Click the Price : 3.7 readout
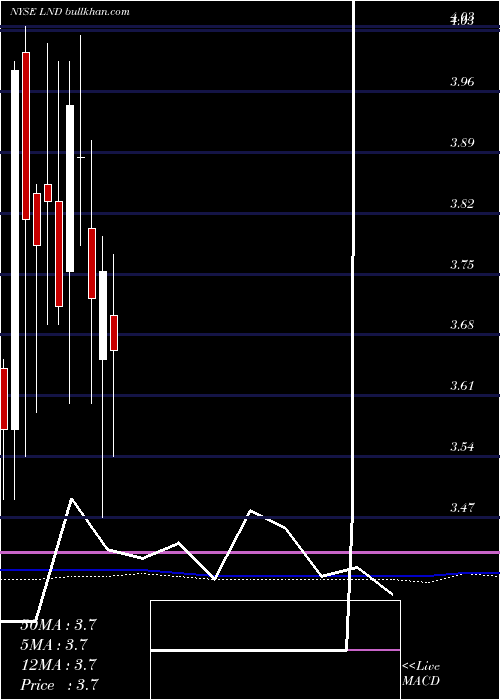 click(59, 685)
